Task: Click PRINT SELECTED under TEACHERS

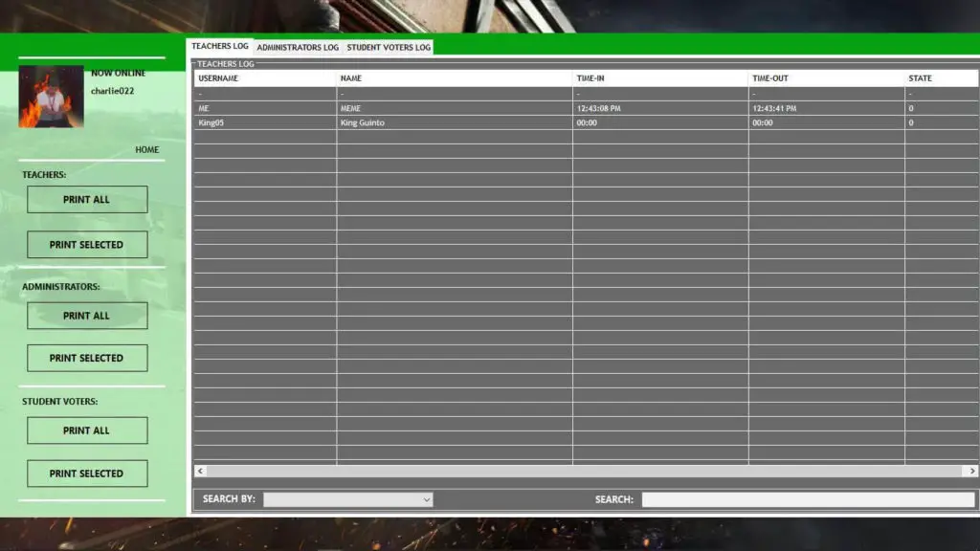Action: 86,244
